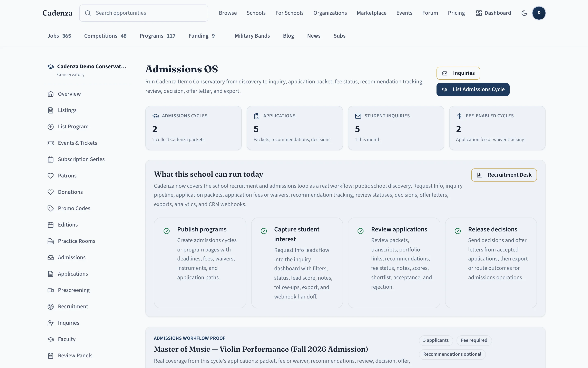Open the Schools navigation link

tap(256, 13)
